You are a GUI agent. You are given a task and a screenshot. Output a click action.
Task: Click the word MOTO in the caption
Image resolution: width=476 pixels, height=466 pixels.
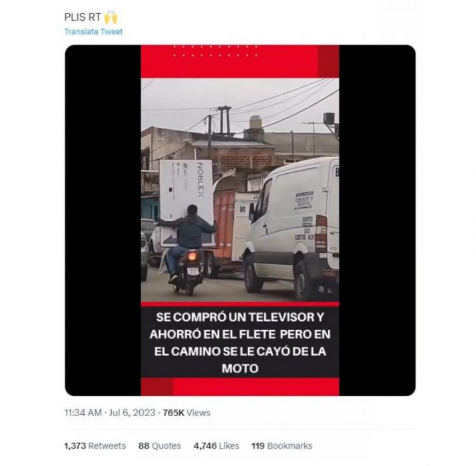240,369
